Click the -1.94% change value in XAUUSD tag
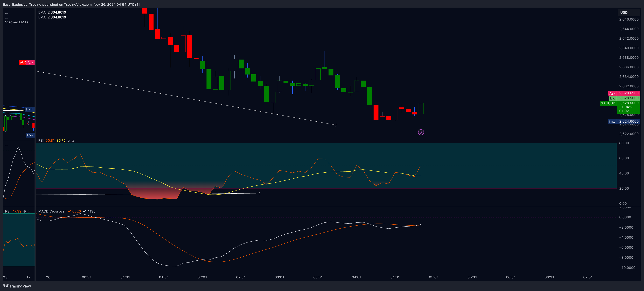Viewport: 644px width, 291px height. [x=626, y=107]
